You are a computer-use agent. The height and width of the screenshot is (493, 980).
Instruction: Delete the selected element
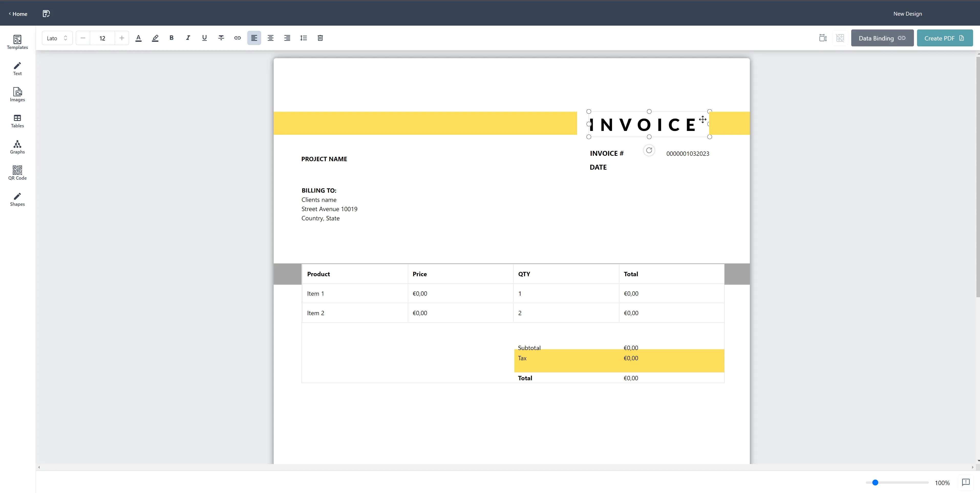(320, 38)
